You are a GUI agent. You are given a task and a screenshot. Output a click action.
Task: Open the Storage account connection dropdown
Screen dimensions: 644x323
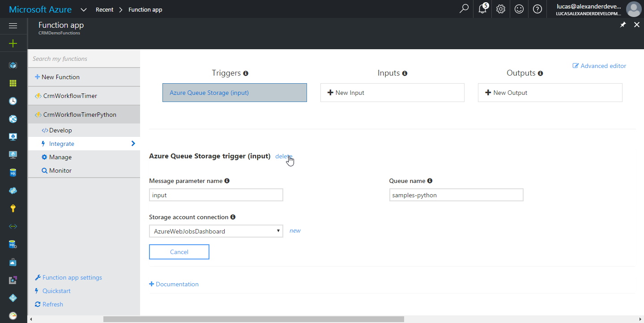click(x=216, y=231)
